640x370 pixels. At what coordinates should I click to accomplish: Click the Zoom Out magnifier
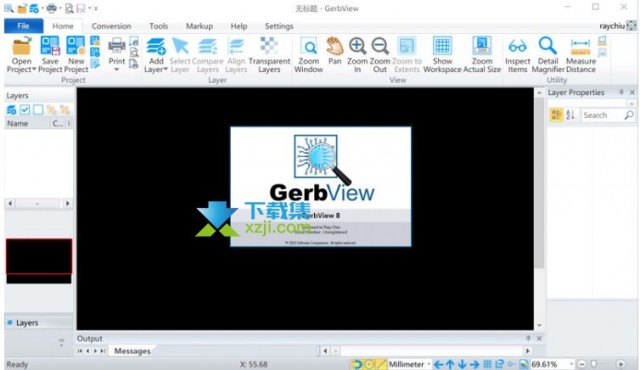[x=380, y=46]
